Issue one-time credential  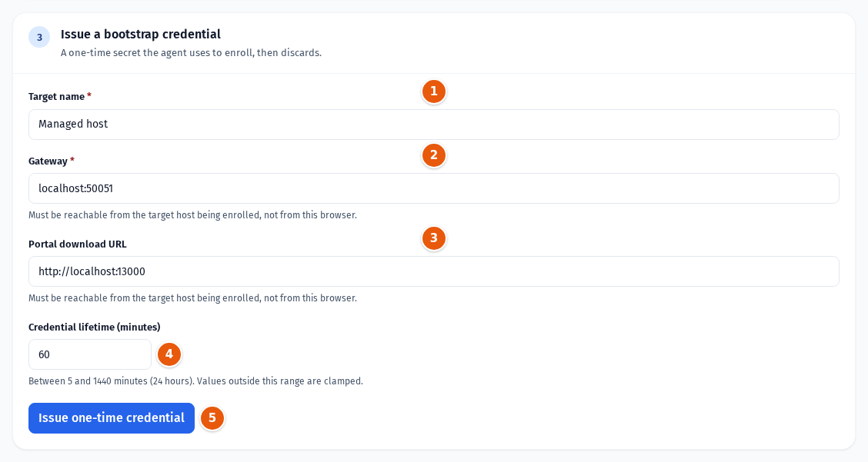click(112, 418)
